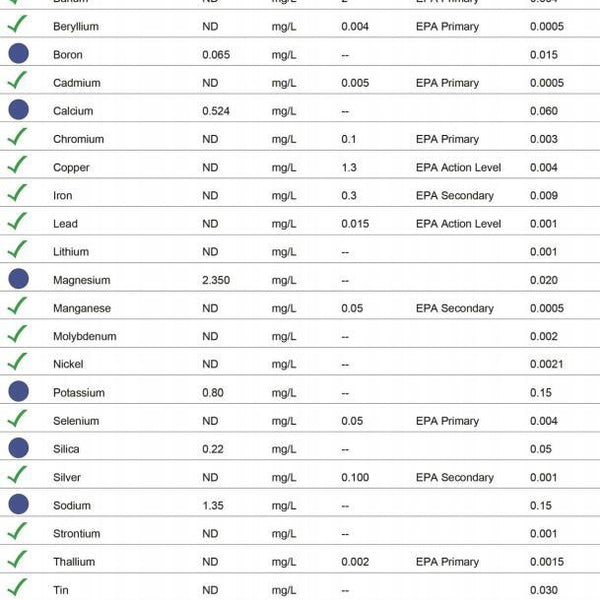Viewport: 600px width, 600px height.
Task: Click the blue circle beside Sodium
Action: (x=18, y=505)
